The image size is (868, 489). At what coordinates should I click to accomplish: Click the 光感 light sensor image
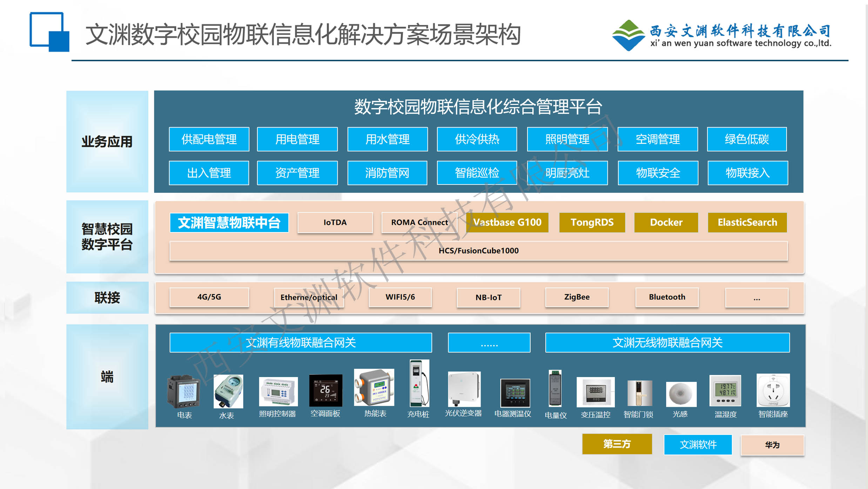[x=681, y=394]
